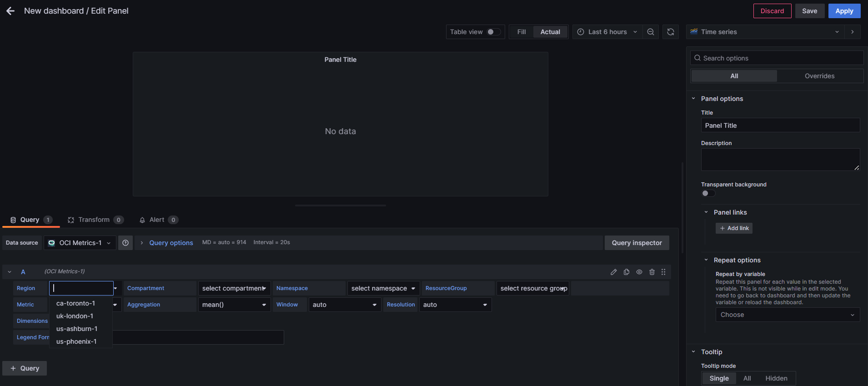The image size is (868, 386).
Task: Select us-ashburn-1 from the region list
Action: [77, 329]
